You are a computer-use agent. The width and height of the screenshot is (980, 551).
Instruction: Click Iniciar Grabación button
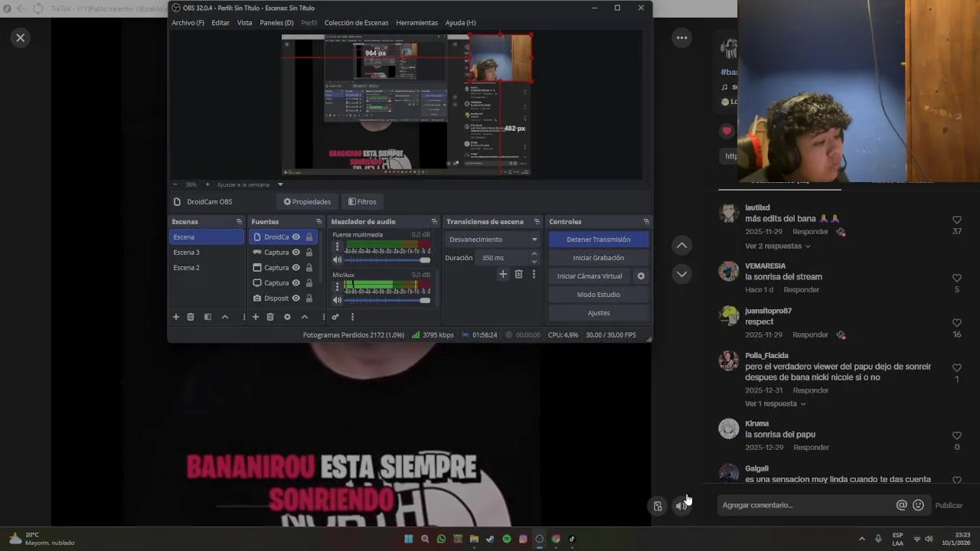point(599,258)
